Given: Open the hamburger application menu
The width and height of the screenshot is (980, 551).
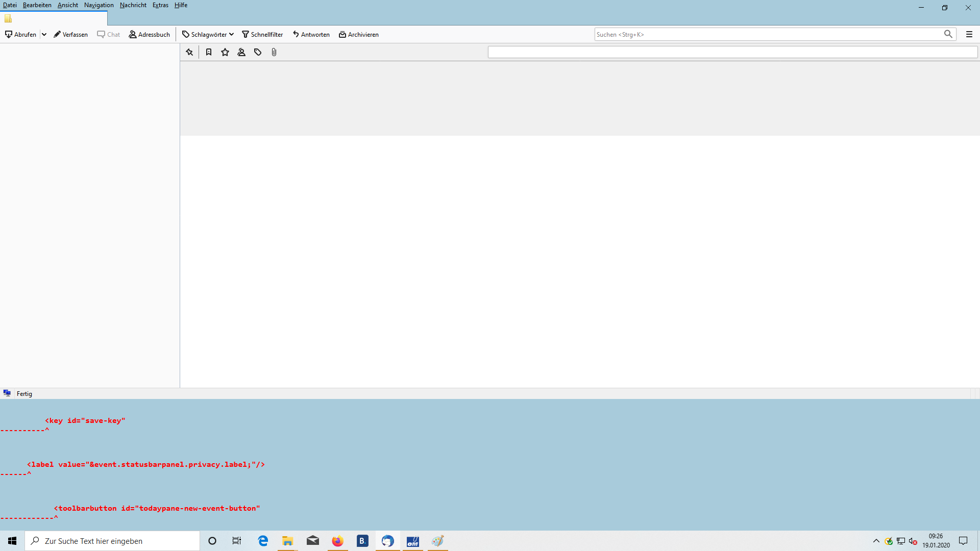Looking at the screenshot, I should [969, 34].
